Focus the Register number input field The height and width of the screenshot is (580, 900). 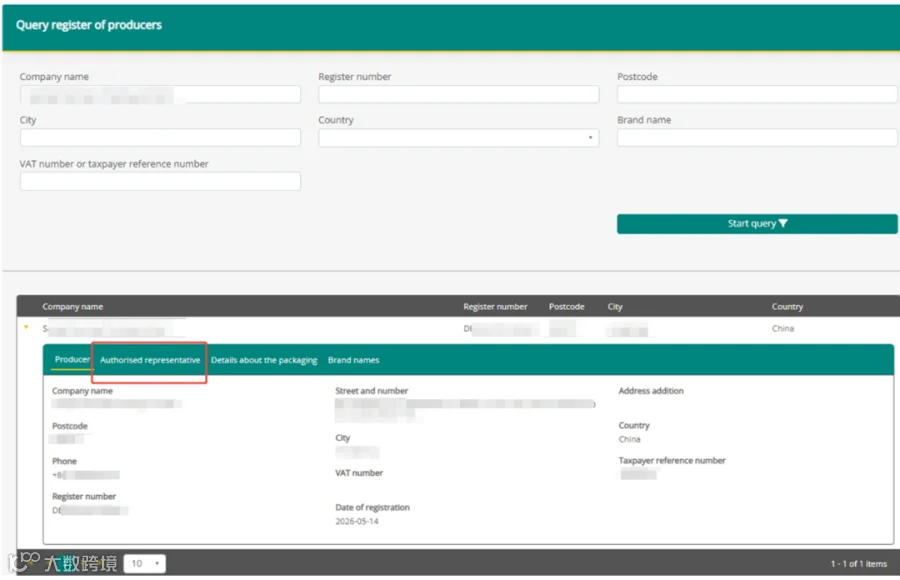click(x=459, y=95)
